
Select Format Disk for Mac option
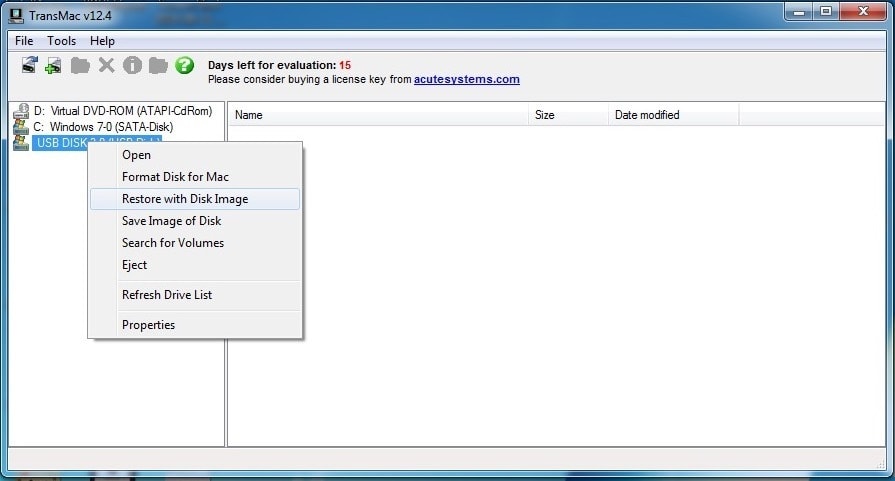(175, 177)
